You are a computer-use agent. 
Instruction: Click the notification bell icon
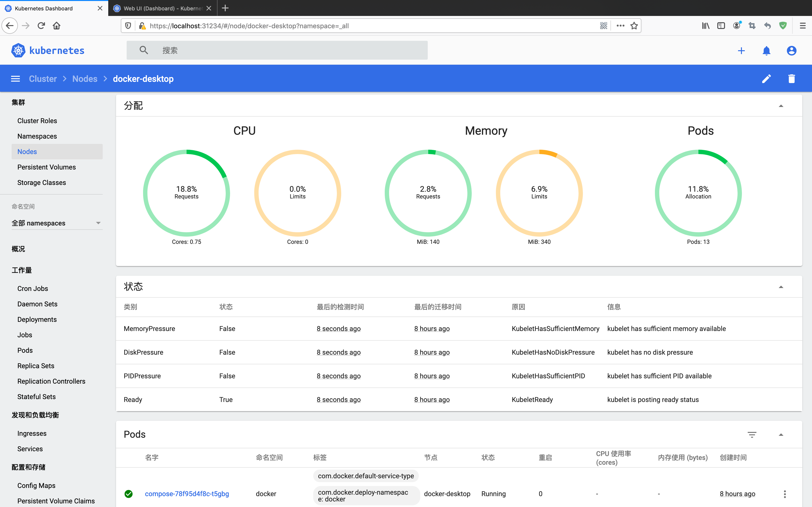766,50
